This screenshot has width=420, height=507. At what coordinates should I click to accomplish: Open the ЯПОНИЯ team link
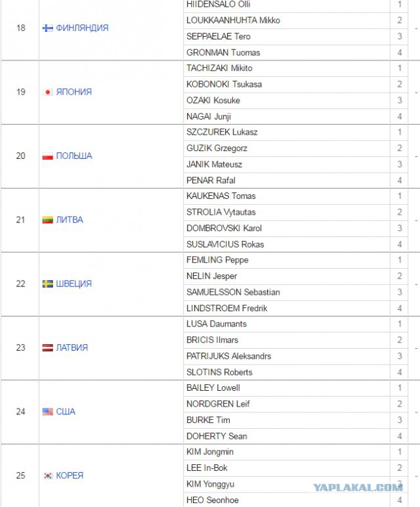pos(74,92)
